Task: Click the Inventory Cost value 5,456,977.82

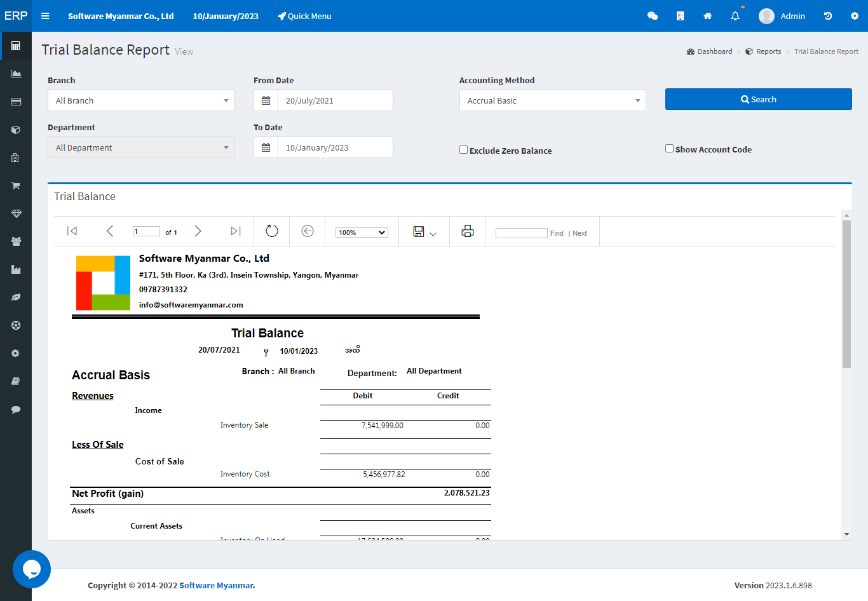Action: coord(384,475)
